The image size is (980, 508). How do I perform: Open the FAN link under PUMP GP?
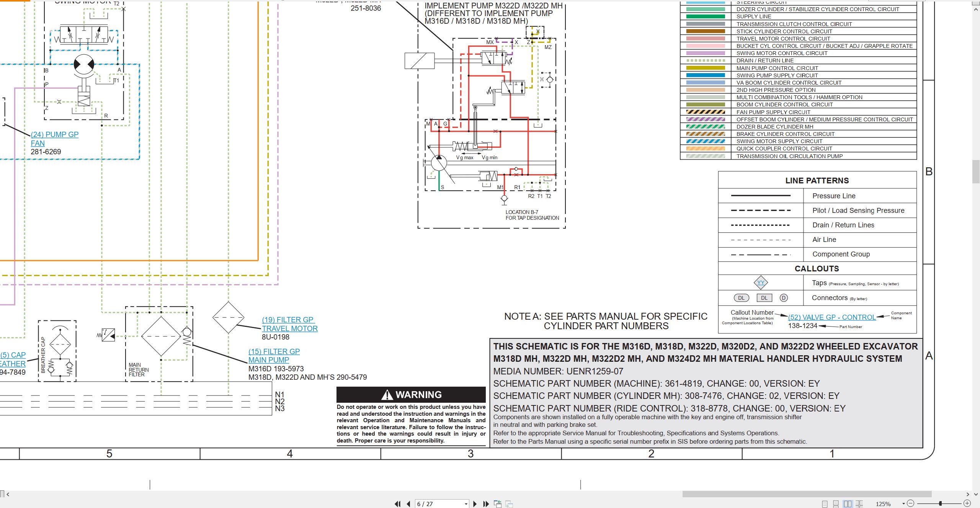[x=38, y=143]
